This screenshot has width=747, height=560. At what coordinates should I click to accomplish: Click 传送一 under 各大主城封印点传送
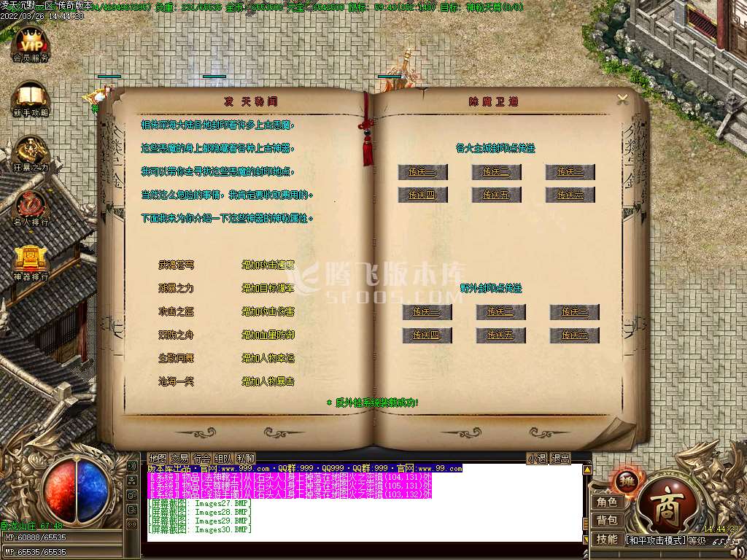click(x=422, y=171)
